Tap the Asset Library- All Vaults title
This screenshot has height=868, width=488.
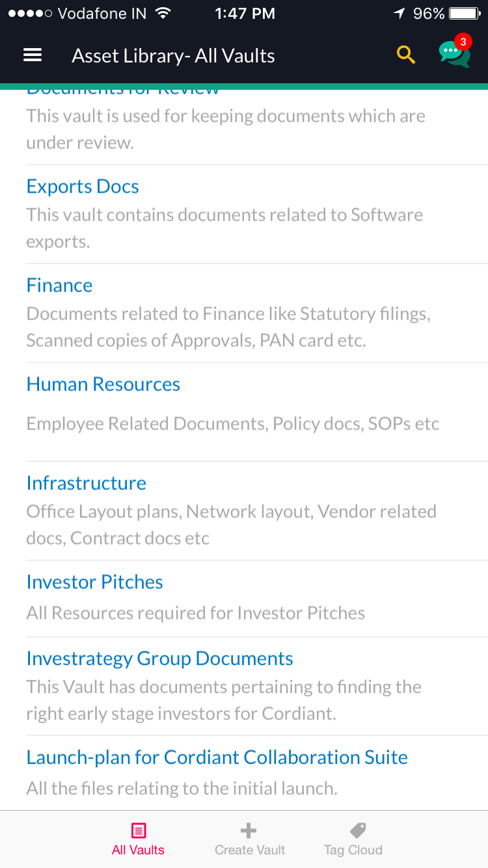pyautogui.click(x=173, y=56)
